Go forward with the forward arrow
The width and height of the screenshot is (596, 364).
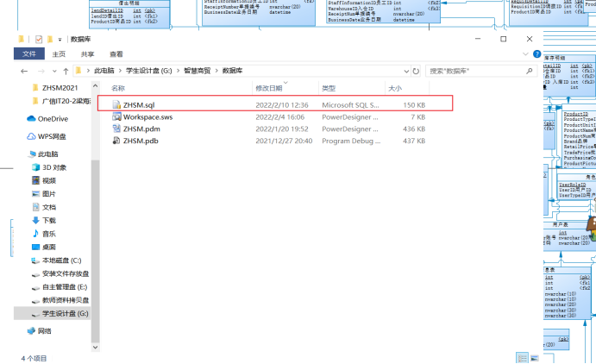click(41, 71)
